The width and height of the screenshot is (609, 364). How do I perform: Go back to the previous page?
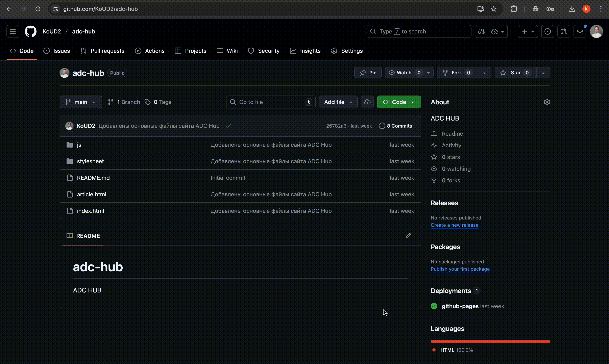pos(9,9)
